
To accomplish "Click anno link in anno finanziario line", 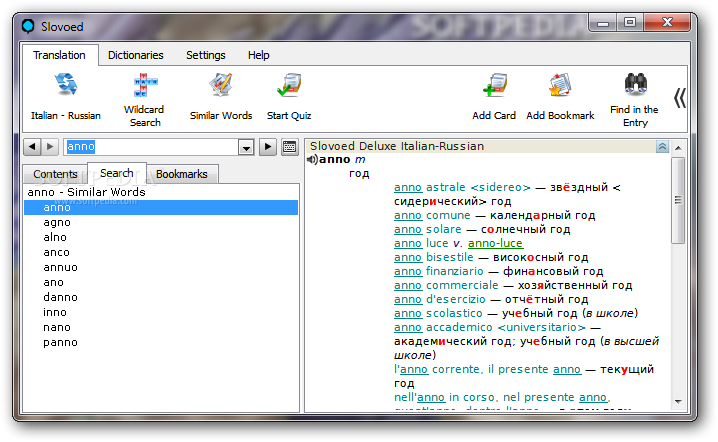I will tap(408, 272).
